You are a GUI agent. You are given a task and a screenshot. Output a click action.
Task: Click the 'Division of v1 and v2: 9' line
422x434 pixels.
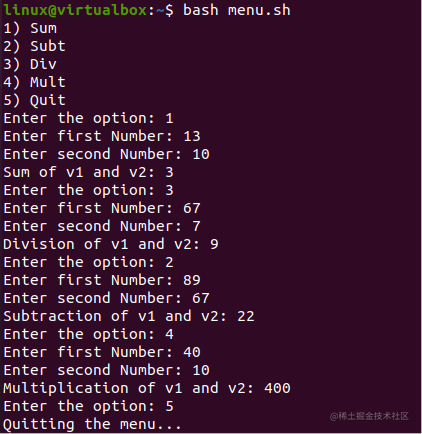click(x=111, y=244)
